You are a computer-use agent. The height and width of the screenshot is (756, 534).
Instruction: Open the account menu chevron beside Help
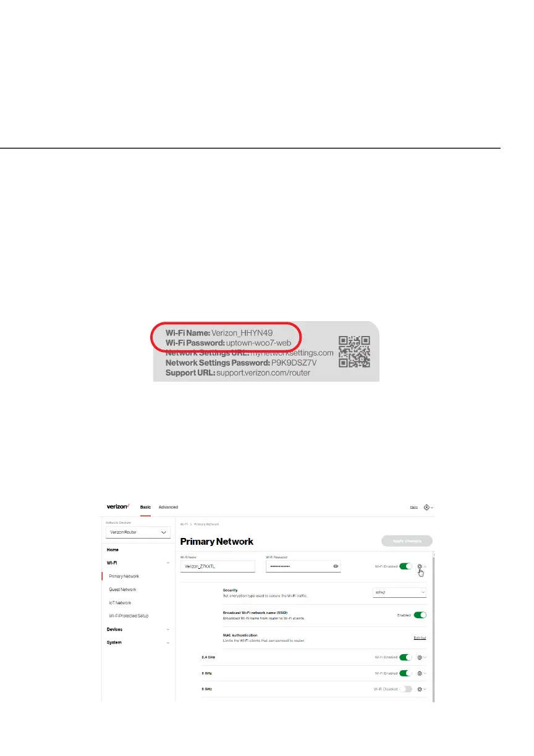[x=432, y=507]
